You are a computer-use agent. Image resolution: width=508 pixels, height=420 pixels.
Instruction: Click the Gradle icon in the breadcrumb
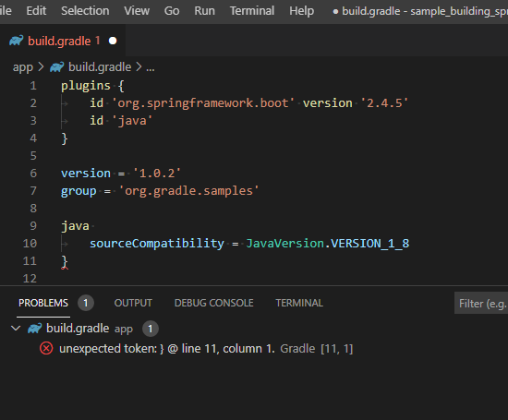pyautogui.click(x=57, y=67)
